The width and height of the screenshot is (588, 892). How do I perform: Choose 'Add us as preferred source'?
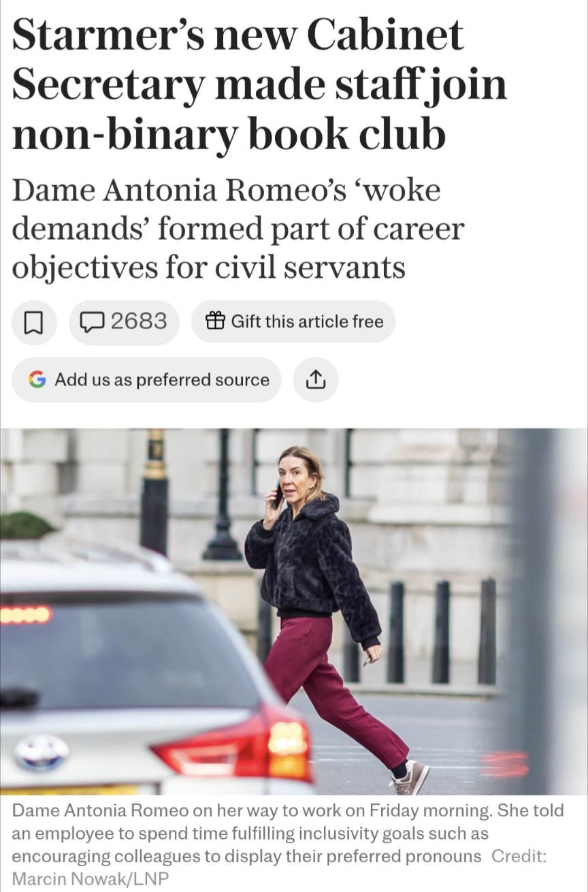pyautogui.click(x=146, y=380)
